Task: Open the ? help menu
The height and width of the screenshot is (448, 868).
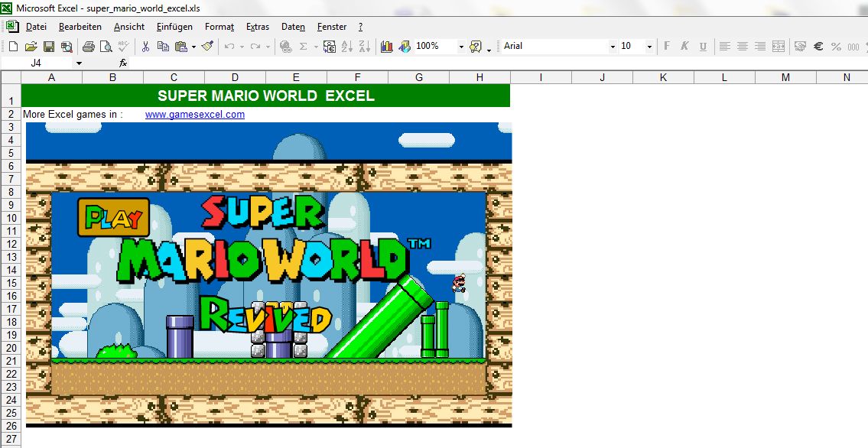Action: [x=360, y=27]
